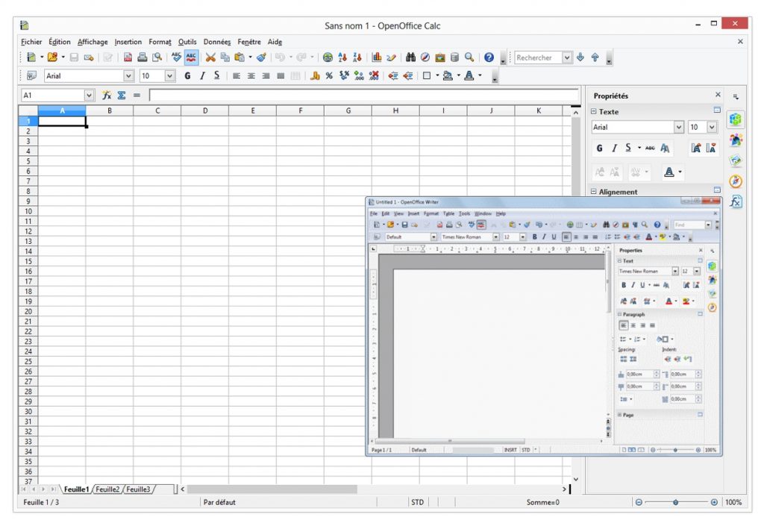Insert a Hyperlink via the globe icon
The image size is (764, 532).
pyautogui.click(x=328, y=57)
